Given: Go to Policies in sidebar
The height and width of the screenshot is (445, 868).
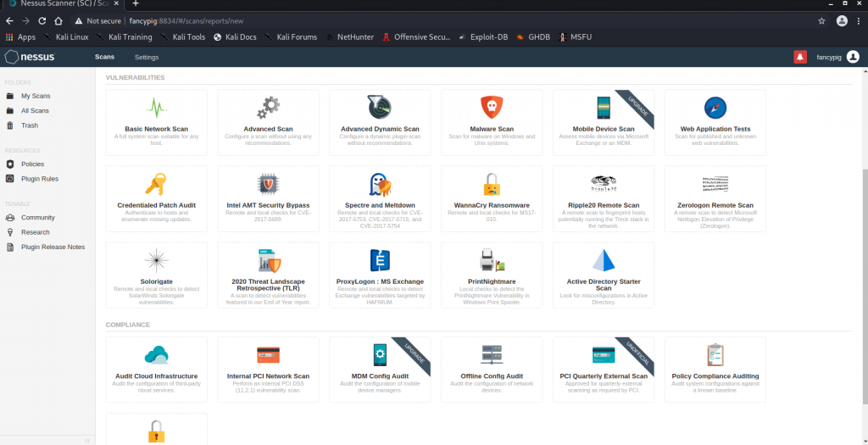Looking at the screenshot, I should (33, 164).
